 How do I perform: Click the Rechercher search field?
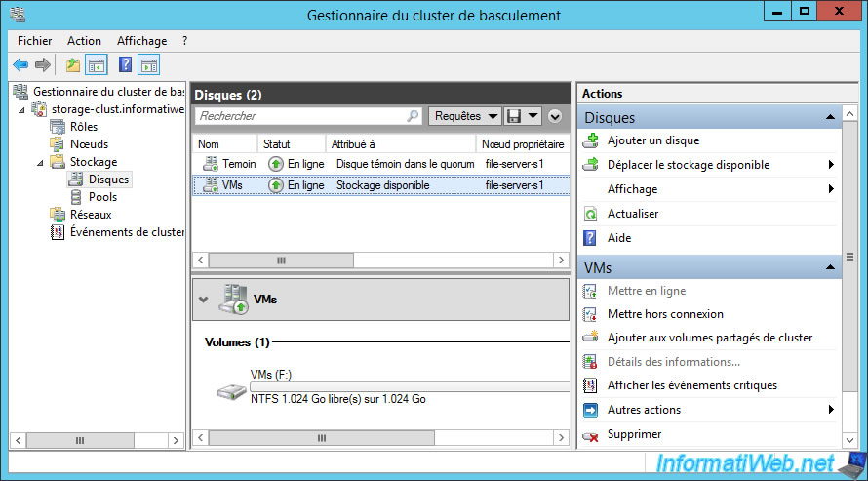[308, 116]
